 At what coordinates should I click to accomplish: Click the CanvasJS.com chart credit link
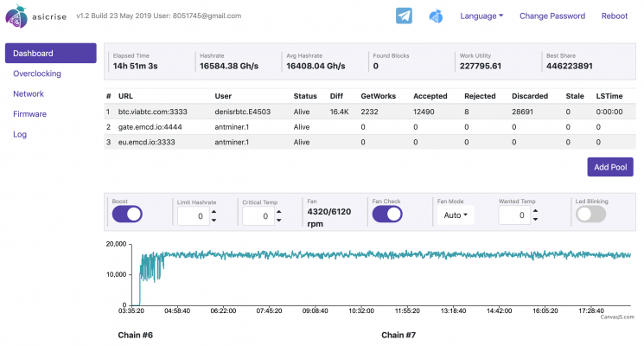(617, 317)
